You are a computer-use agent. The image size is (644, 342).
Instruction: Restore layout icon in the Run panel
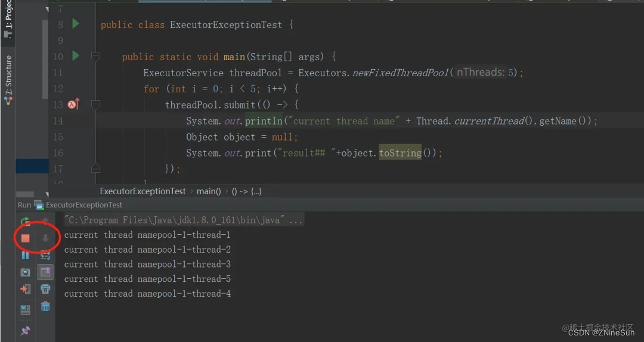click(25, 310)
